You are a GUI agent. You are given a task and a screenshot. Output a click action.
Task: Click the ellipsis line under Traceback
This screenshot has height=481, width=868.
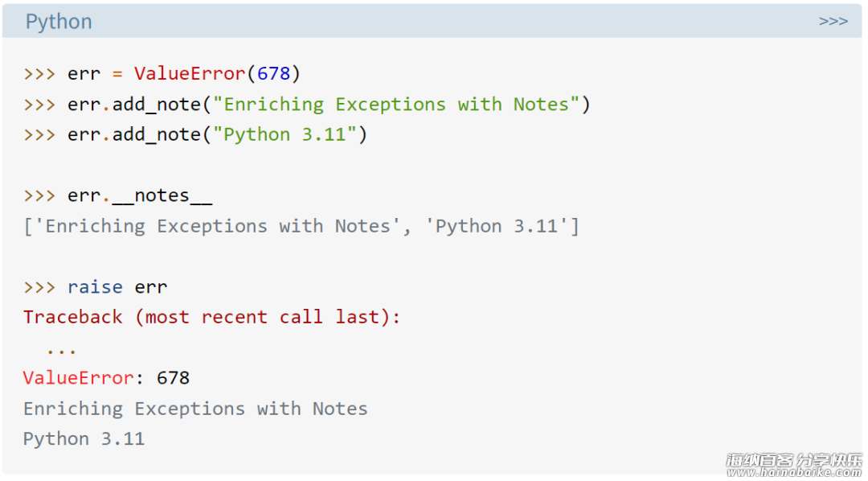click(61, 350)
